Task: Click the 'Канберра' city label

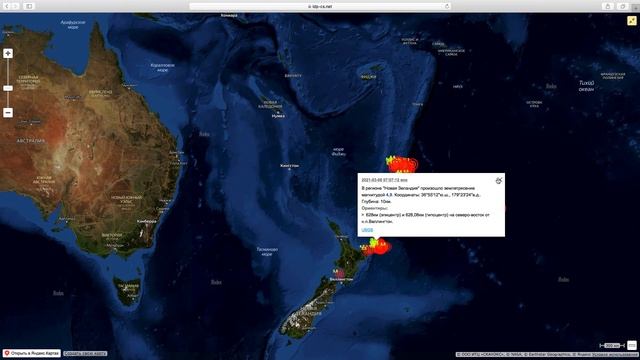Action: tap(147, 222)
